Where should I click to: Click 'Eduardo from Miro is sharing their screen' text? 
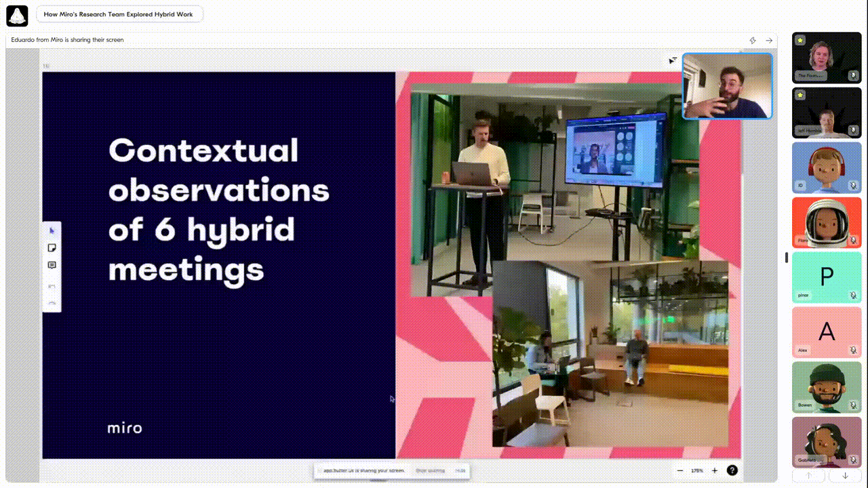(x=67, y=40)
